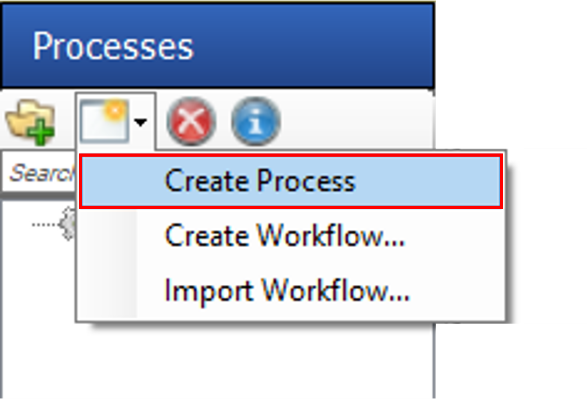
Task: Click the red X delete icon
Action: [x=191, y=121]
